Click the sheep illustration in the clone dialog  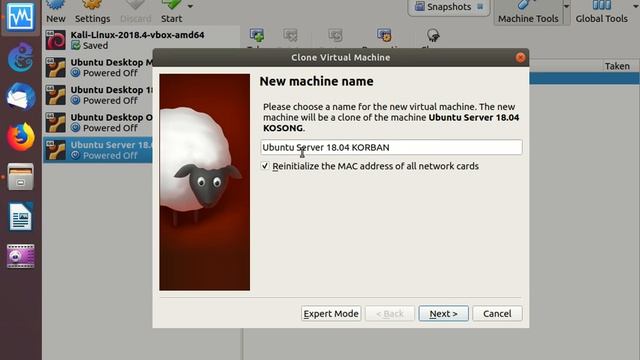coord(204,182)
